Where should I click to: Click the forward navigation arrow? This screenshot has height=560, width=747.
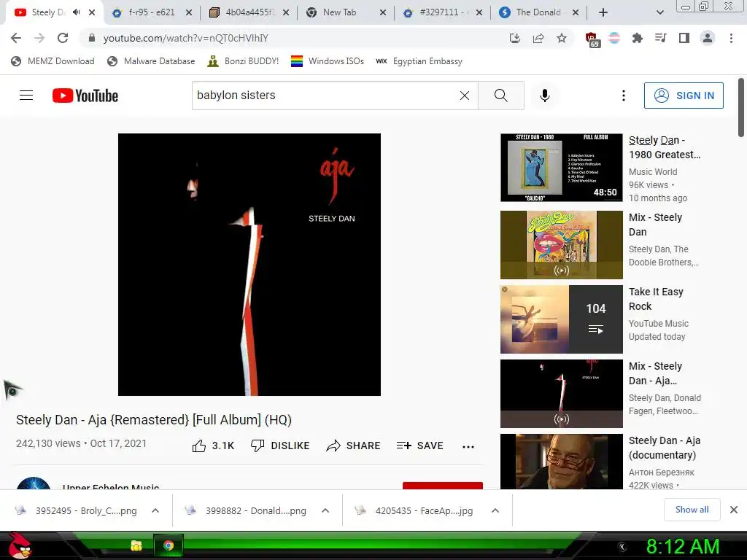(39, 38)
